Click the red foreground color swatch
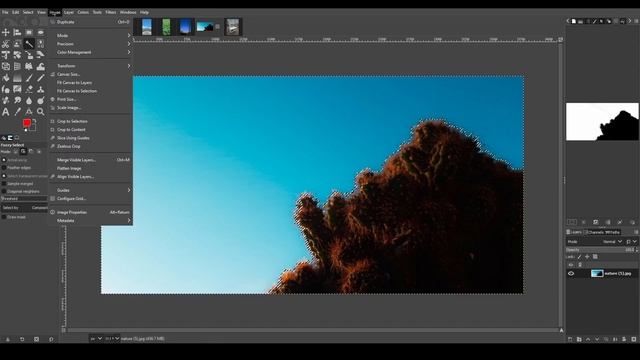Screen dimensions: 640x360 [x=27, y=123]
